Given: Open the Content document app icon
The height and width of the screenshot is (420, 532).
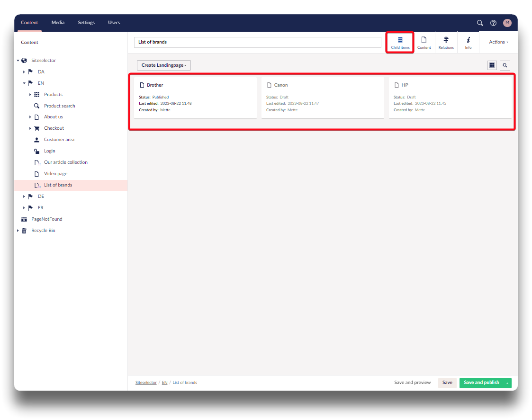Looking at the screenshot, I should point(424,43).
